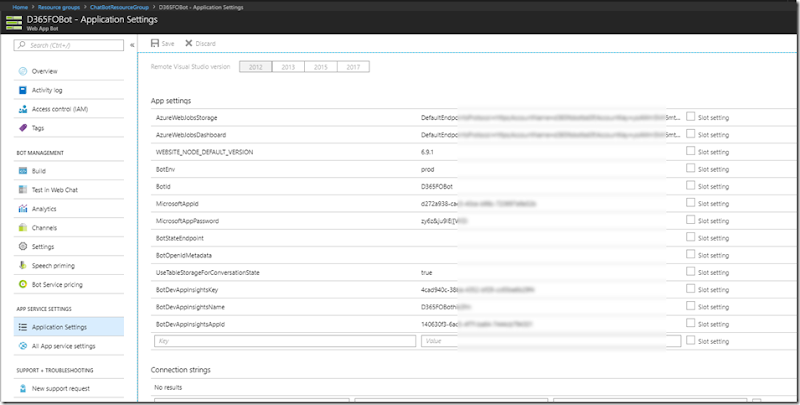The width and height of the screenshot is (800, 405).
Task: Collapse sidebar with double chevron
Action: 132,45
